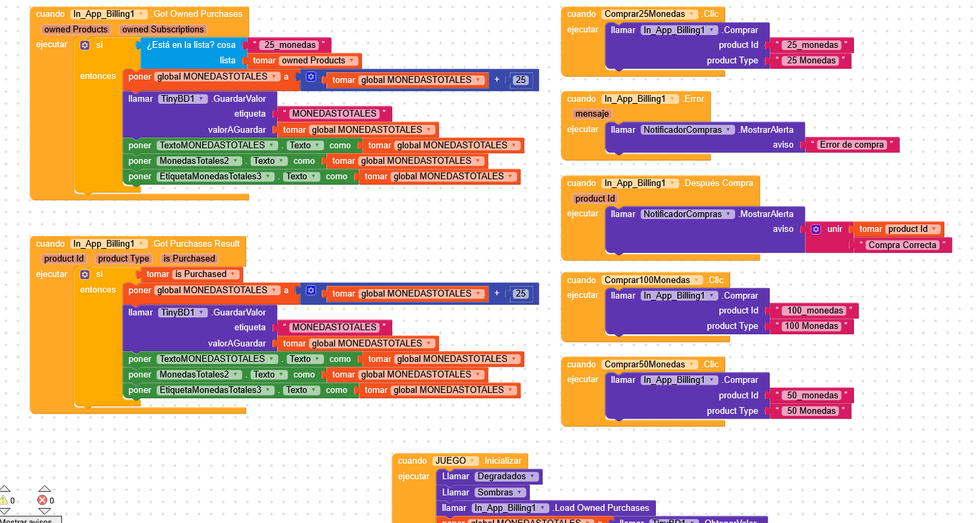
Task: Open NotificadorCompras dropdown in the Después Compra block
Action: (x=687, y=214)
